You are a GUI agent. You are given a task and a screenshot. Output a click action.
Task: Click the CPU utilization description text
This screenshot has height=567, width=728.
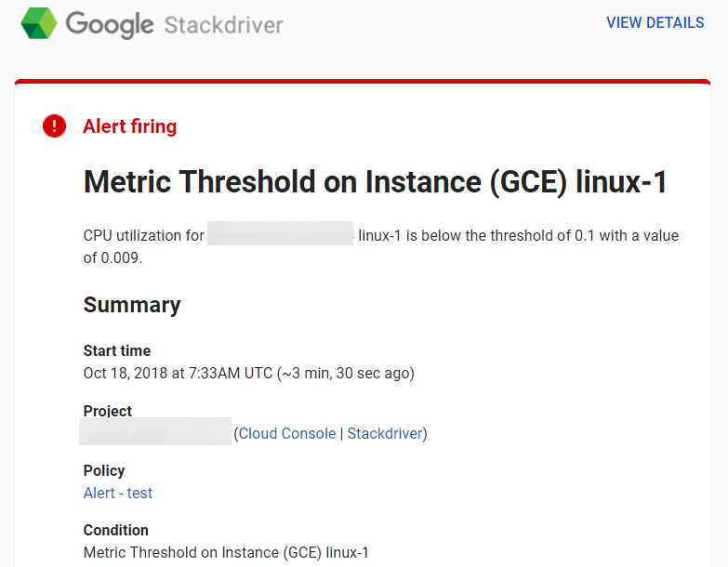pyautogui.click(x=380, y=246)
